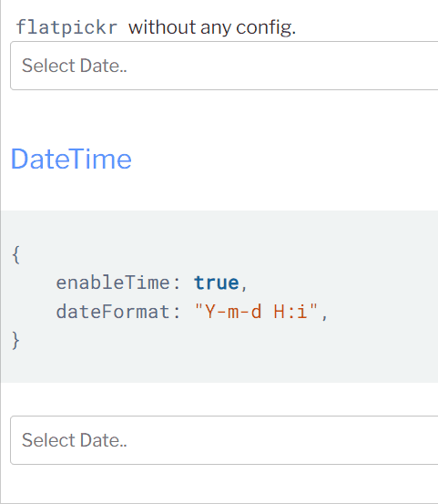Image resolution: width=438 pixels, height=504 pixels.
Task: Click the word "any" in the description
Action: pos(216,28)
